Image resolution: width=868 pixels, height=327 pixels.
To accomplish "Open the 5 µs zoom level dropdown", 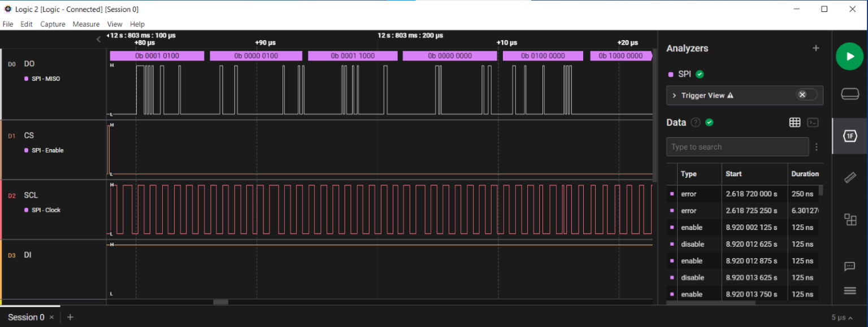I will (x=842, y=317).
